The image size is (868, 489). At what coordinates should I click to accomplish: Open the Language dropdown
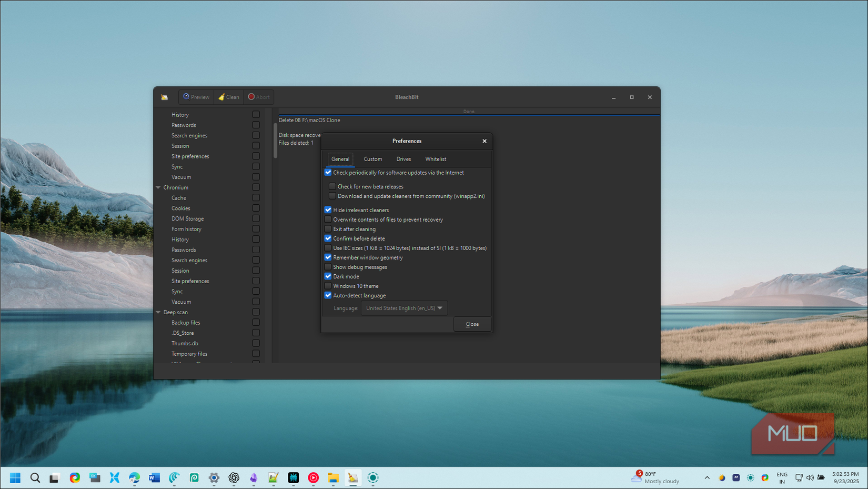click(404, 308)
